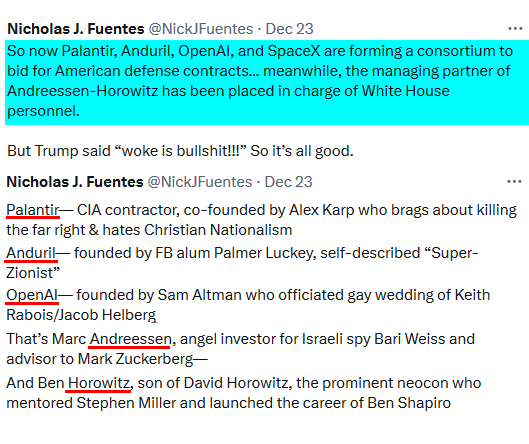Open author name on the Palantir breakdown tweet

(x=75, y=182)
